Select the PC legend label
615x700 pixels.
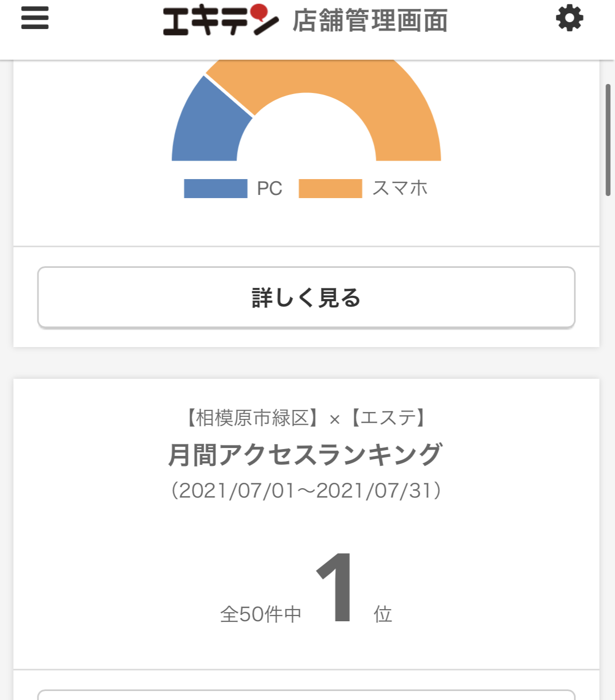click(x=270, y=189)
